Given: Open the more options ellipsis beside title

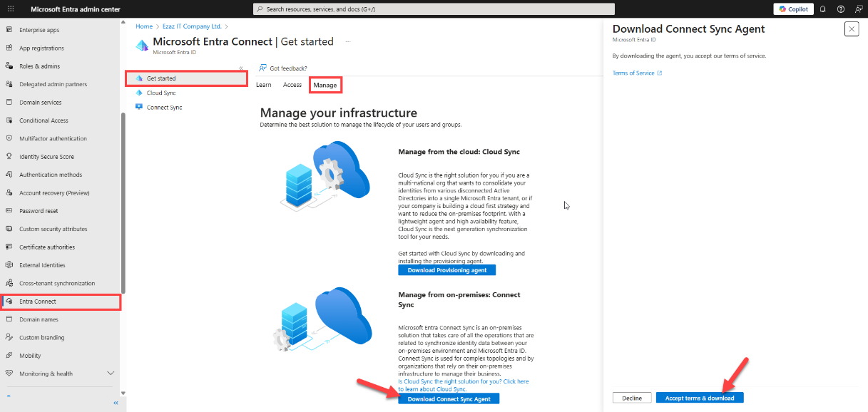Looking at the screenshot, I should (x=348, y=42).
